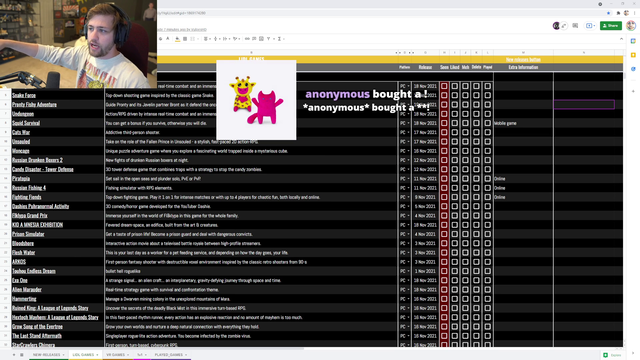Click the green Share button
Viewport: 640px width, 360px height.
pyautogui.click(x=611, y=26)
